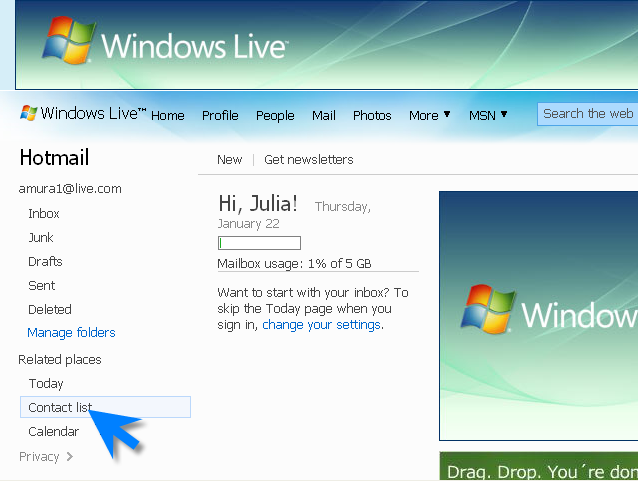Click the change your settings link

point(321,325)
